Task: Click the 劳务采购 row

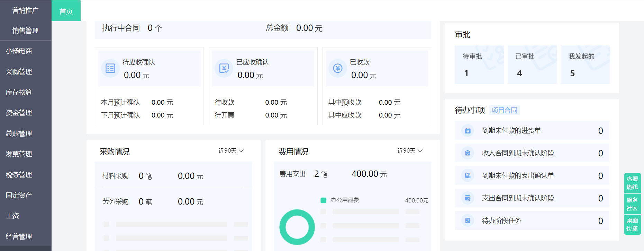Action: tap(173, 202)
